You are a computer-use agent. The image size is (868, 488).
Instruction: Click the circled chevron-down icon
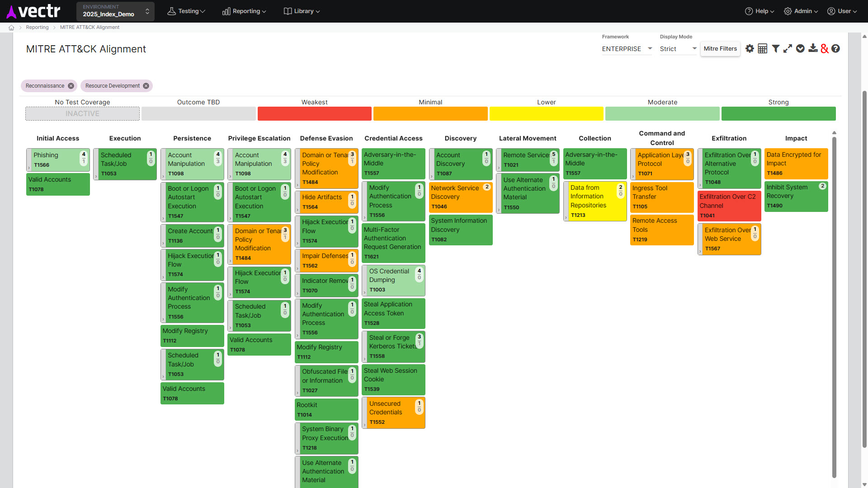pyautogui.click(x=800, y=49)
